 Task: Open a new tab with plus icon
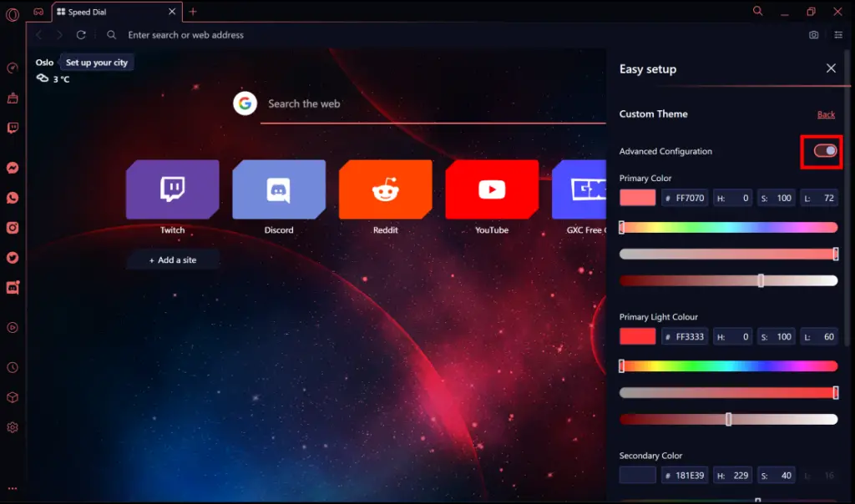click(x=193, y=12)
